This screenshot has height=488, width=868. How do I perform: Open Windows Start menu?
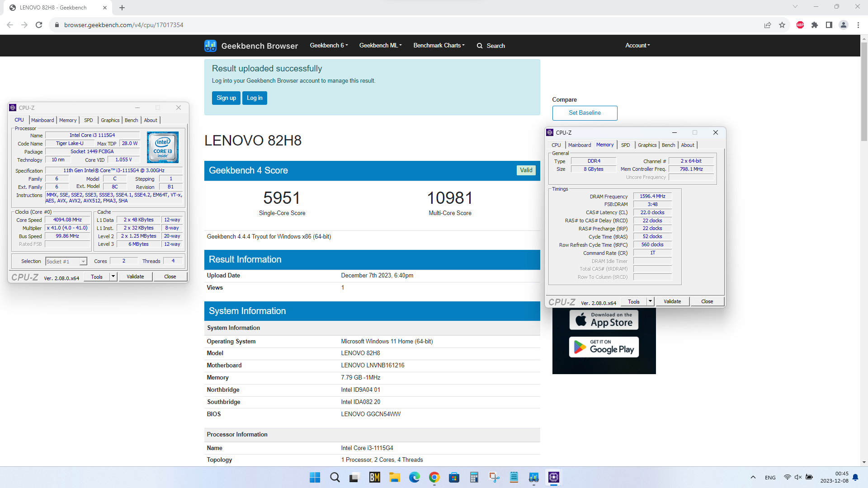315,477
